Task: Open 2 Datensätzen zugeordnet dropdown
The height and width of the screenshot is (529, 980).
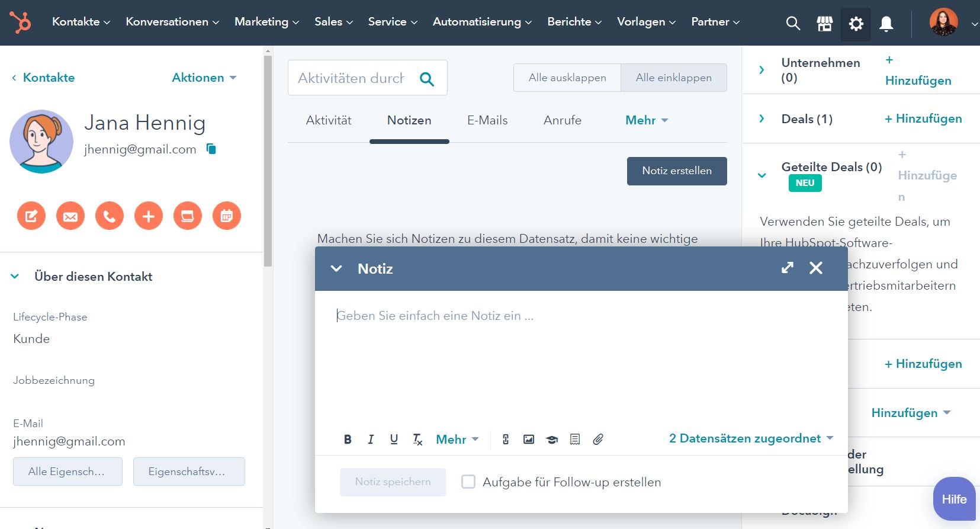Action: coord(751,438)
